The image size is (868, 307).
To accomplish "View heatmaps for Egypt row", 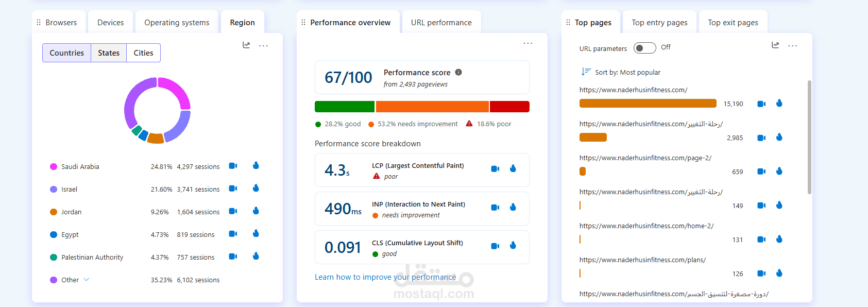I will pyautogui.click(x=256, y=233).
